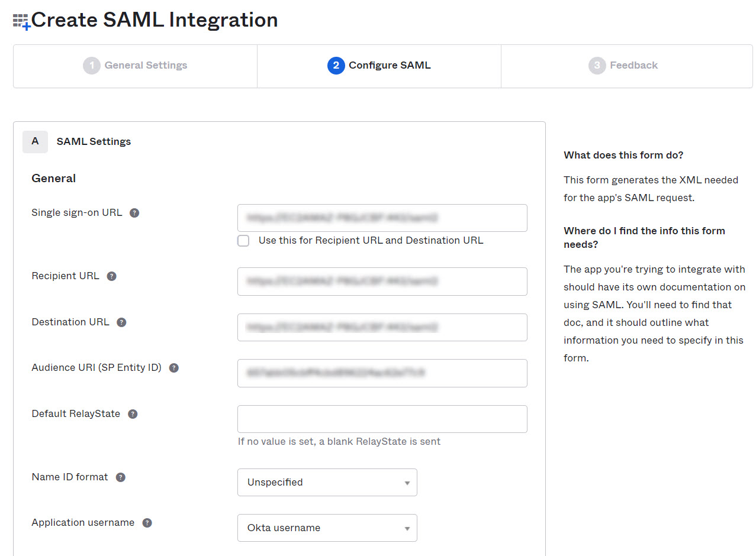Click the section A badge of SAML Settings
This screenshot has width=756, height=556.
tap(35, 142)
